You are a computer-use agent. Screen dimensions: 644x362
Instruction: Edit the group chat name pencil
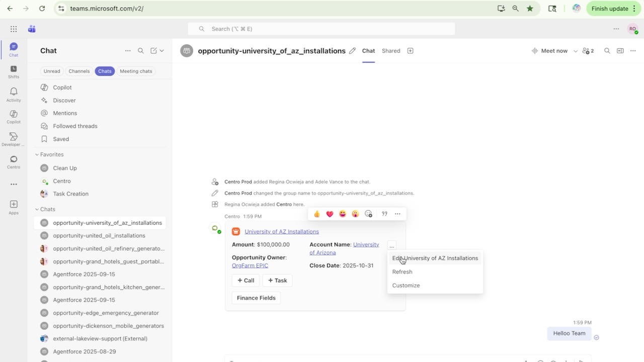(353, 51)
